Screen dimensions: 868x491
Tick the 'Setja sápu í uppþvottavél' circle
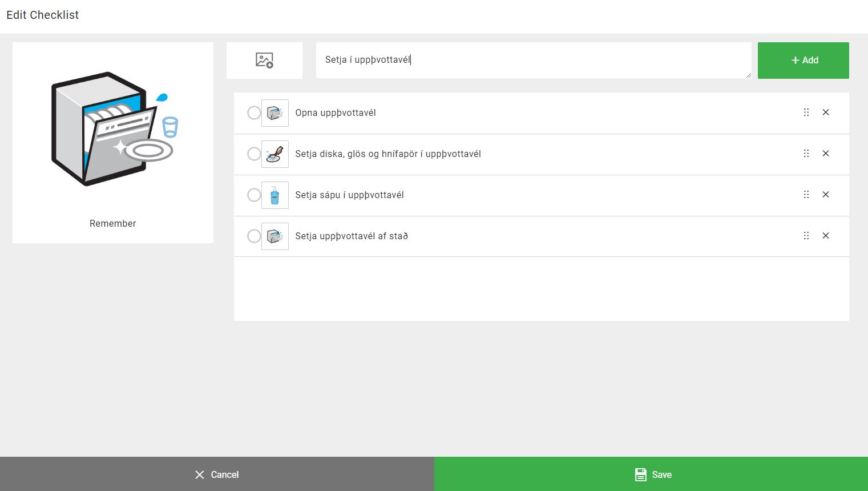click(x=254, y=195)
